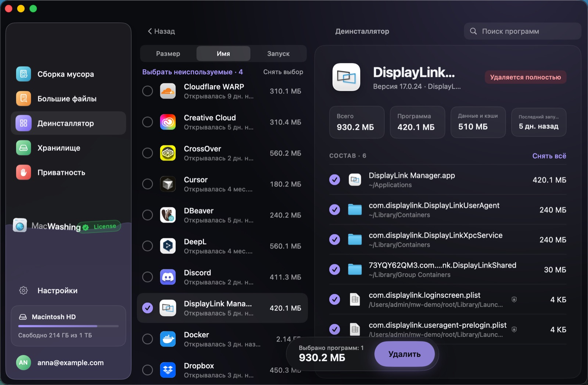Screen dimensions: 588x385
Task: Click the Удалить button
Action: (405, 354)
